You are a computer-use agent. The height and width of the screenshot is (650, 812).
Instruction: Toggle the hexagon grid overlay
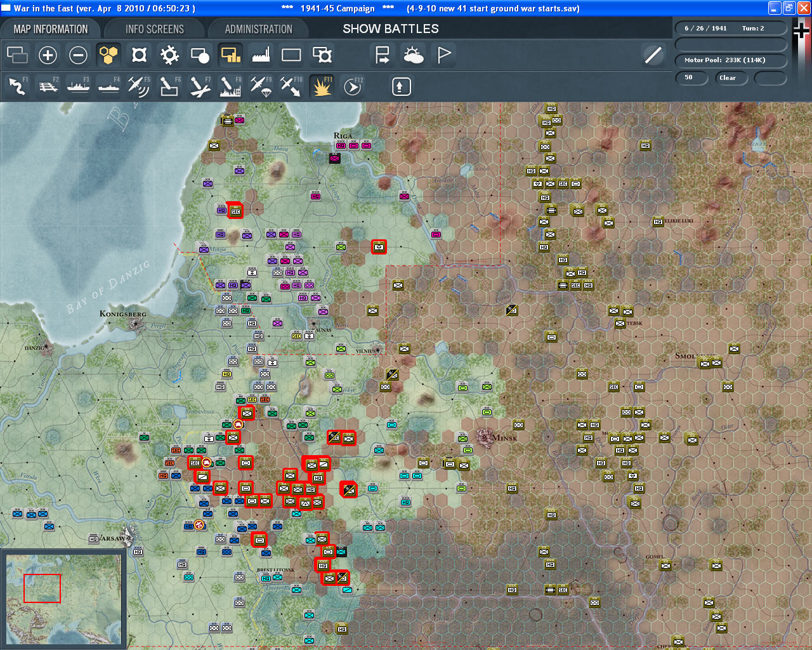pos(108,55)
